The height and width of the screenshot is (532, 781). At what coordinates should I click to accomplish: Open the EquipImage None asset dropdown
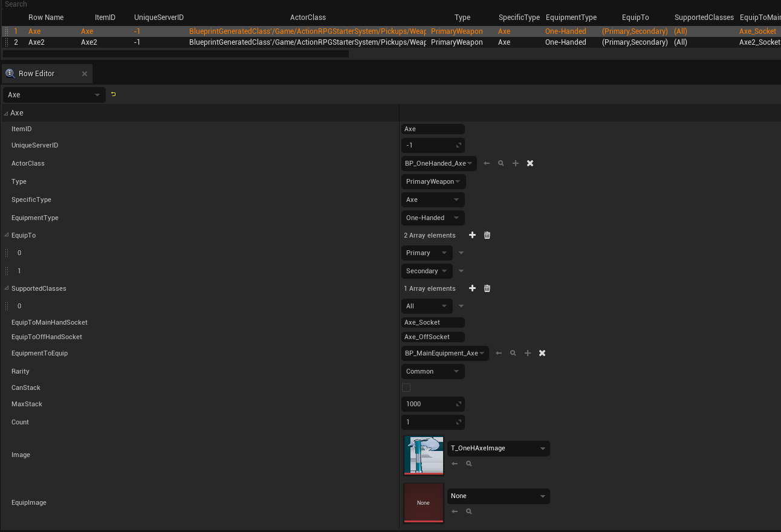499,496
